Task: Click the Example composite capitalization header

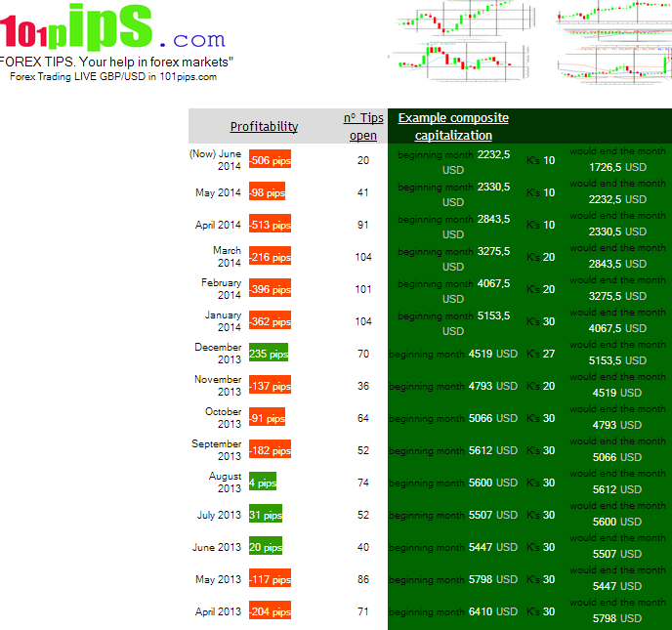Action: [453, 126]
